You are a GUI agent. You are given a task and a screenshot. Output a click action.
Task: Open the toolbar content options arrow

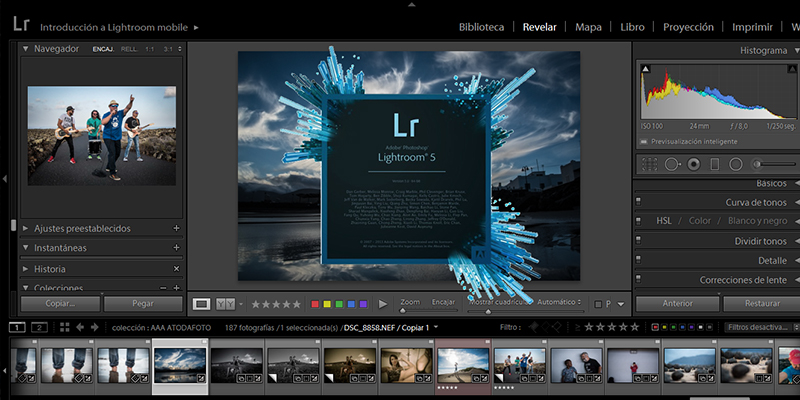[621, 304]
